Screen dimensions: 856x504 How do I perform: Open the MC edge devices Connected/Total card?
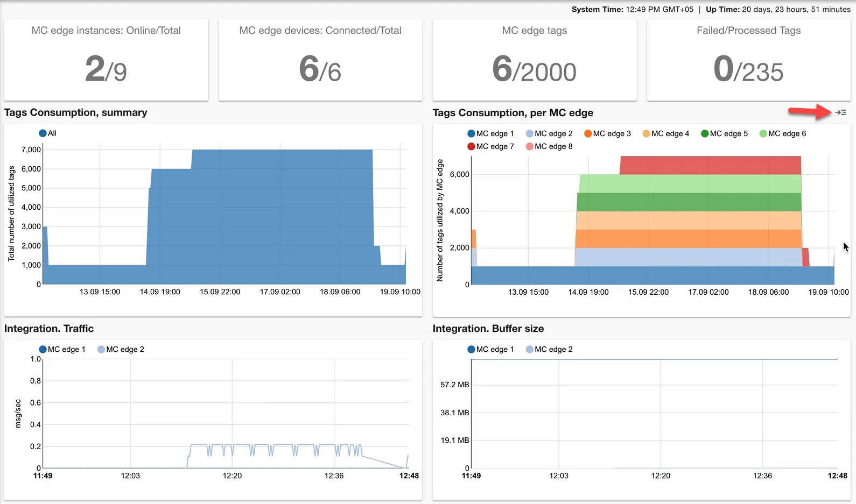point(320,60)
